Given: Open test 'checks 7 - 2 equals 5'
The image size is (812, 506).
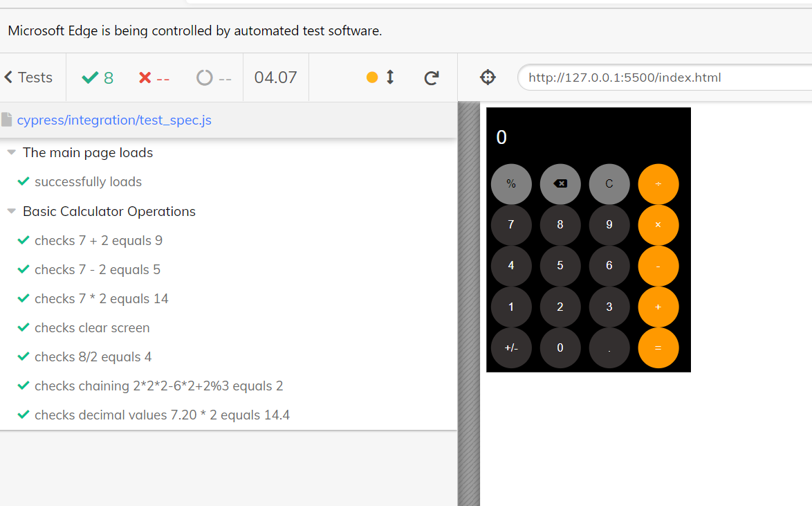Looking at the screenshot, I should coord(98,269).
